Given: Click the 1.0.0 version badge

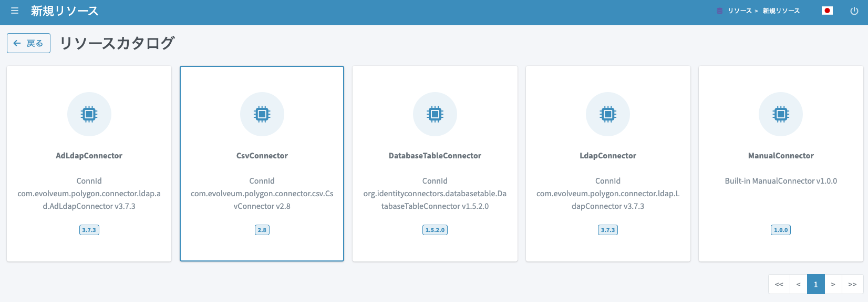Looking at the screenshot, I should coord(781,230).
